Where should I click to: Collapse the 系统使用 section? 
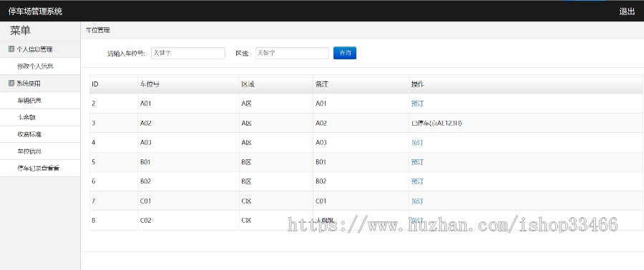pos(40,83)
